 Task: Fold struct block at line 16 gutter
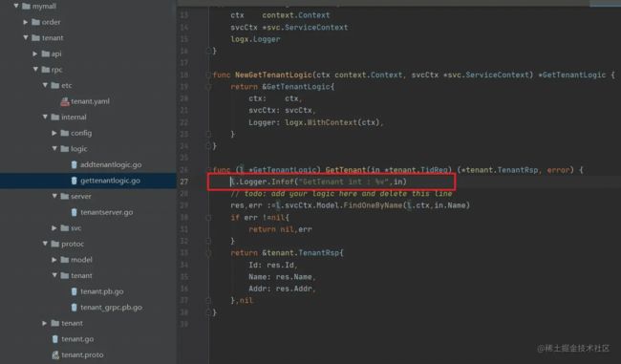point(208,51)
